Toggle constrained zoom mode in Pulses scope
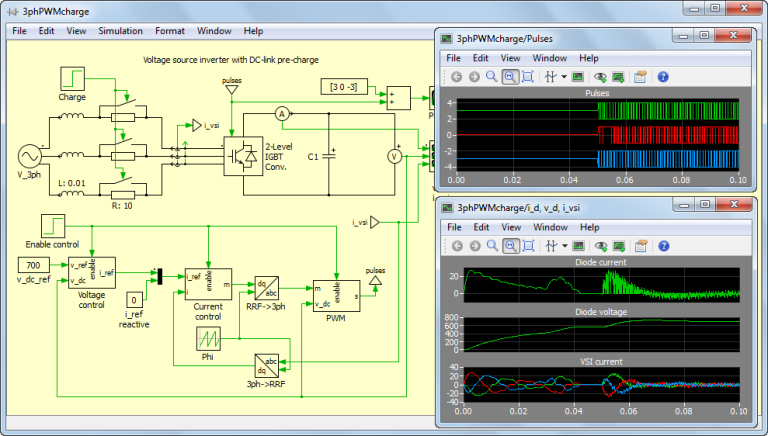This screenshot has height=436, width=768. tap(510, 76)
